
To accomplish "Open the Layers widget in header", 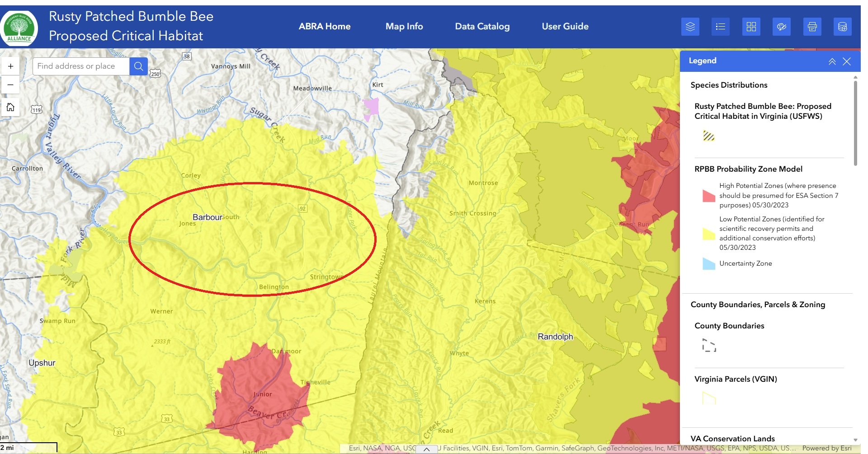I will 690,27.
